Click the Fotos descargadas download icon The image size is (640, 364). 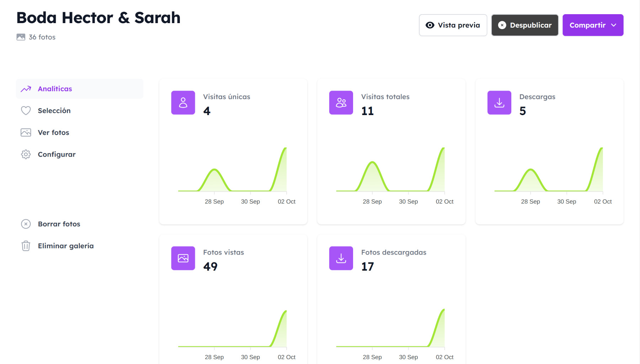tap(341, 258)
